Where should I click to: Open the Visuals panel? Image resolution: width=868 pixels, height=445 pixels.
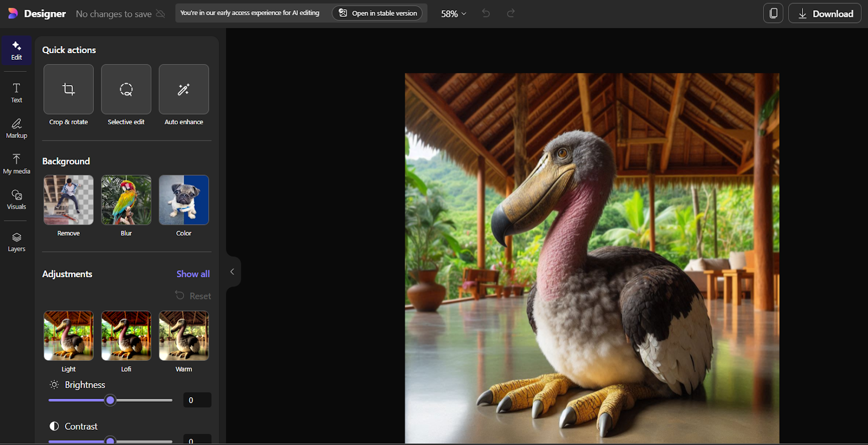point(16,200)
